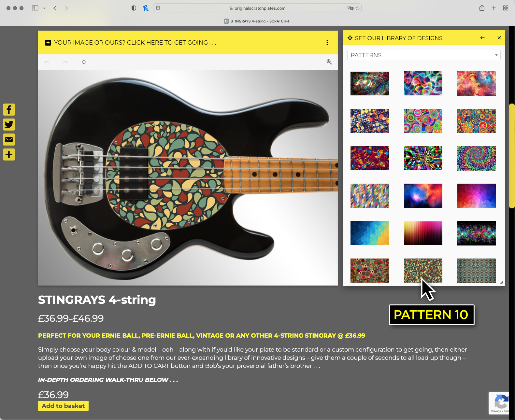Screen dimensions: 515x420
Task: Expand the Safari sidebar options chevron
Action: (x=44, y=8)
